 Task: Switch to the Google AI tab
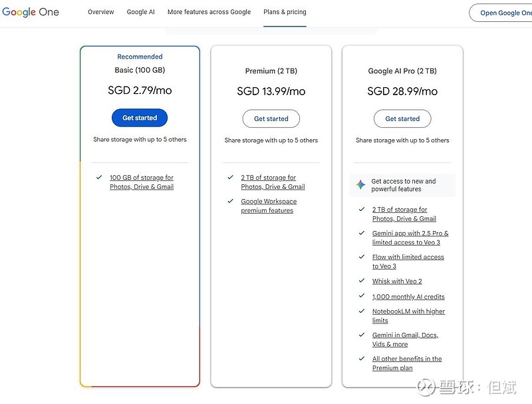click(140, 12)
